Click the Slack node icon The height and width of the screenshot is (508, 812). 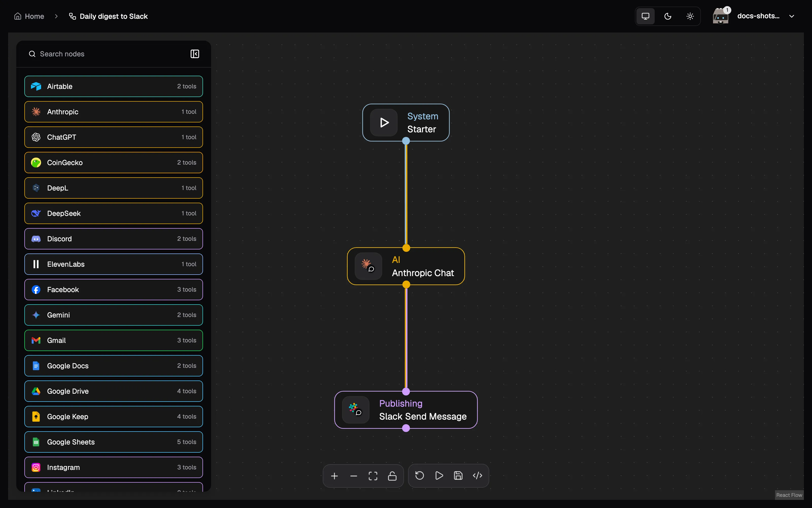(x=356, y=410)
